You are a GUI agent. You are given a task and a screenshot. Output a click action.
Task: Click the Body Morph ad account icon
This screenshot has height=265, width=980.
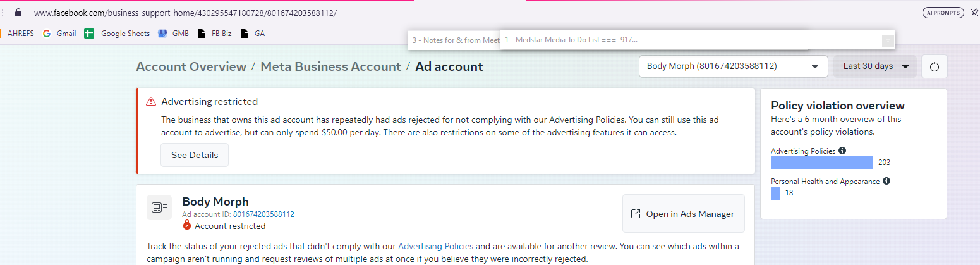(x=159, y=207)
